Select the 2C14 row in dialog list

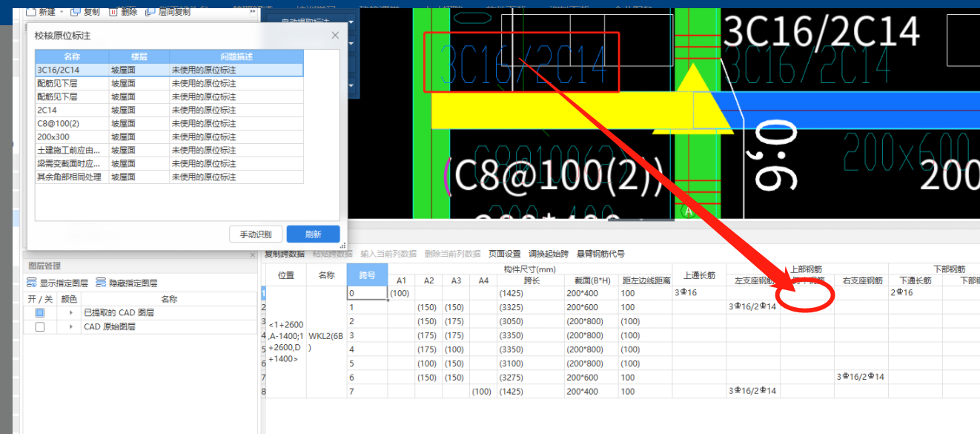point(169,110)
